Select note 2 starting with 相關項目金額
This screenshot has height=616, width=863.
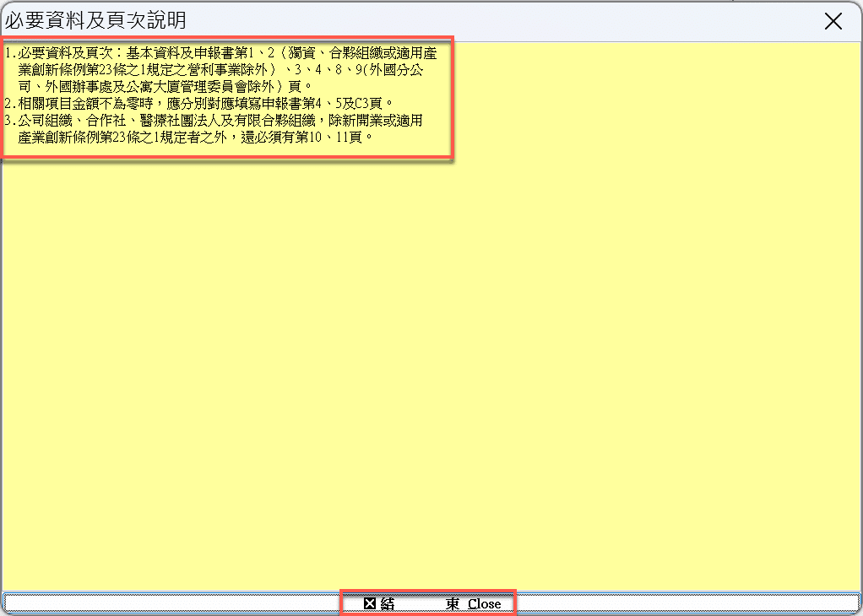click(198, 103)
